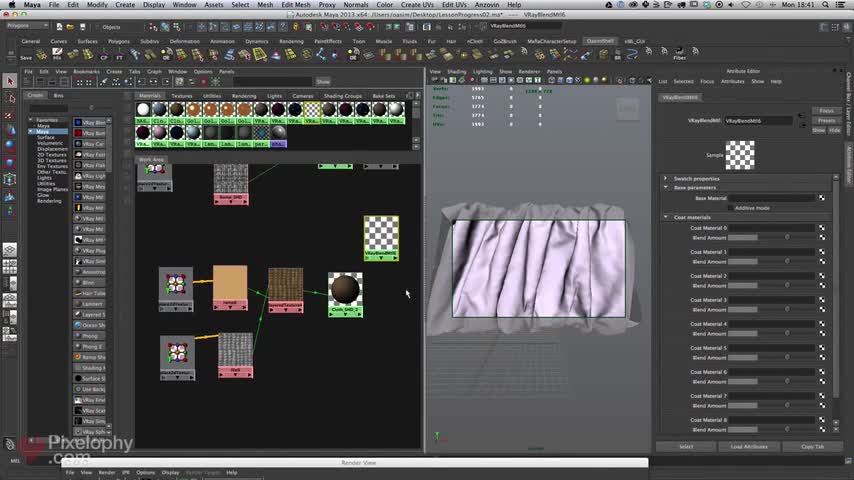This screenshot has height=480, width=854.
Task: Switch to Bins tab
Action: tap(58, 95)
